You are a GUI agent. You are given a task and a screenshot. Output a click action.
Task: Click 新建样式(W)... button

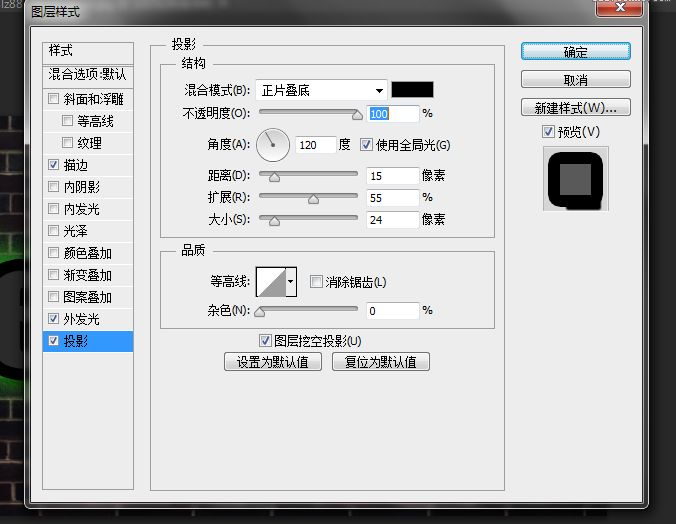click(576, 107)
